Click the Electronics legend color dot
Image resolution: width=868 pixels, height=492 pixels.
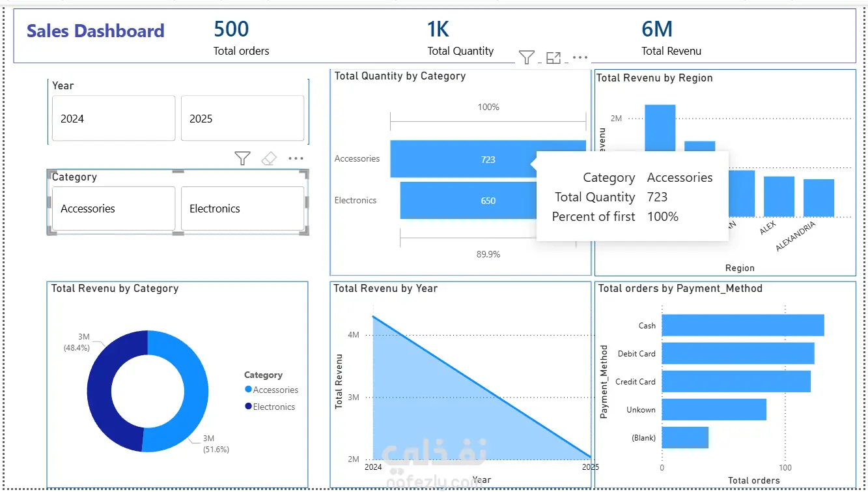pos(248,406)
